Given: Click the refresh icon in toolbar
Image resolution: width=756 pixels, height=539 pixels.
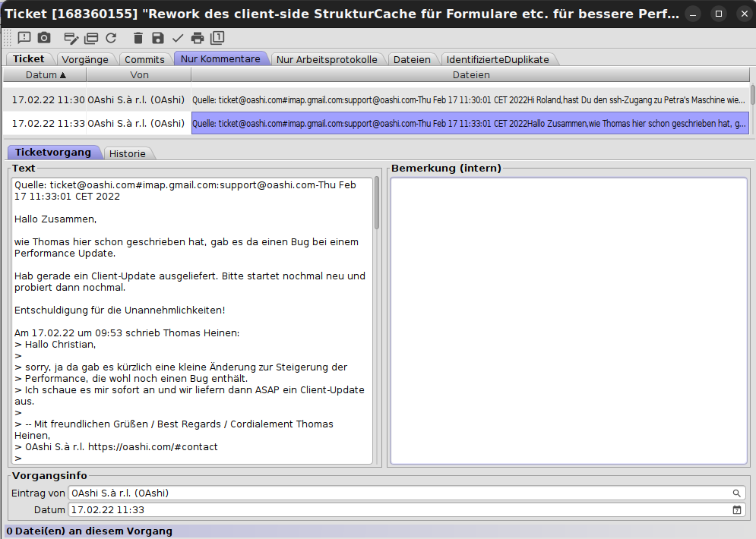Looking at the screenshot, I should pos(111,38).
